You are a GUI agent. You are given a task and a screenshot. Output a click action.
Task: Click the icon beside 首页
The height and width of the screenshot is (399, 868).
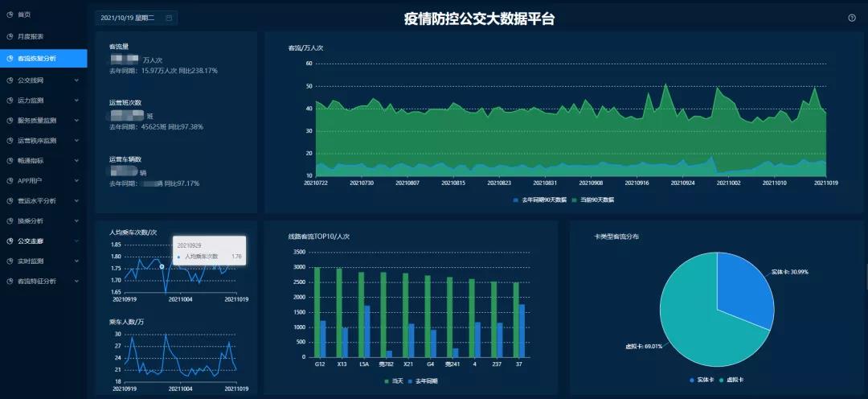tap(9, 14)
